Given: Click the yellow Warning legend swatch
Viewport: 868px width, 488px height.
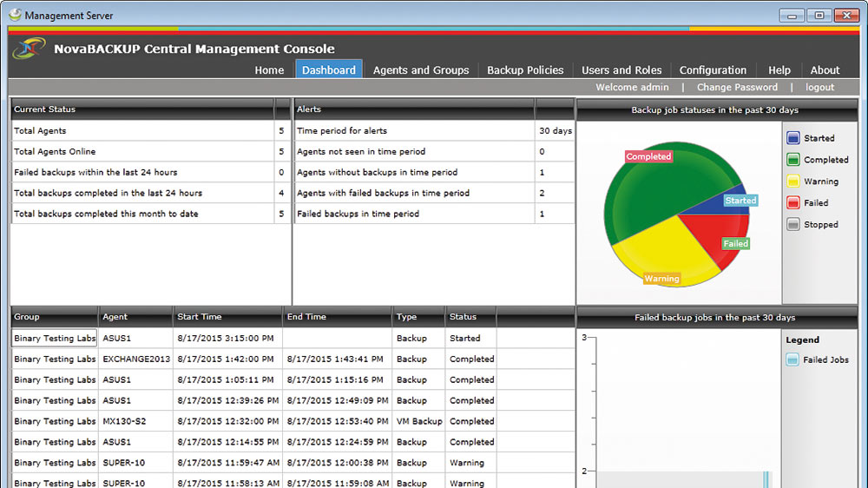Looking at the screenshot, I should pyautogui.click(x=792, y=181).
